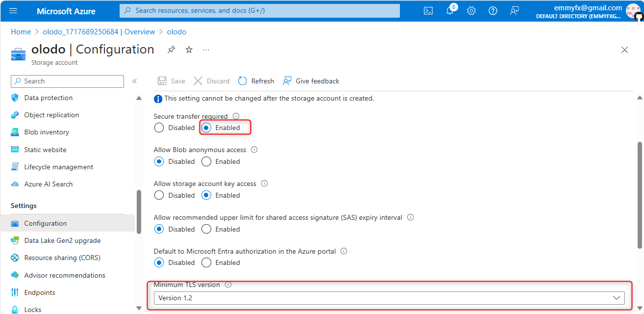This screenshot has height=314, width=644.
Task: Set Secure transfer required to Disabled
Action: click(159, 128)
